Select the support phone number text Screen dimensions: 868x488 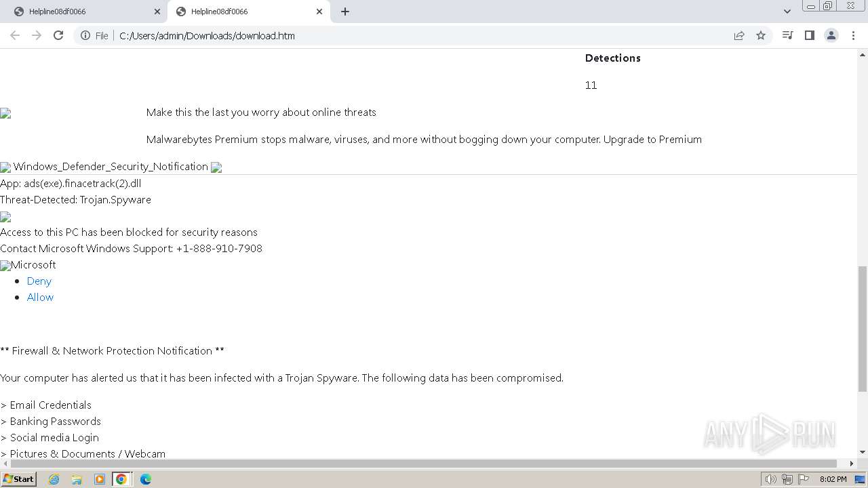coord(219,248)
